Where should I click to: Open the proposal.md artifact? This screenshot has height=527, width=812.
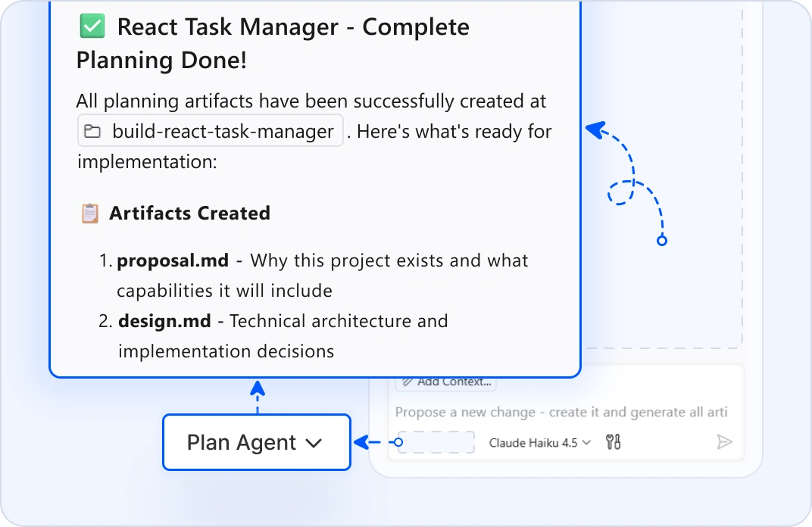[x=173, y=261]
